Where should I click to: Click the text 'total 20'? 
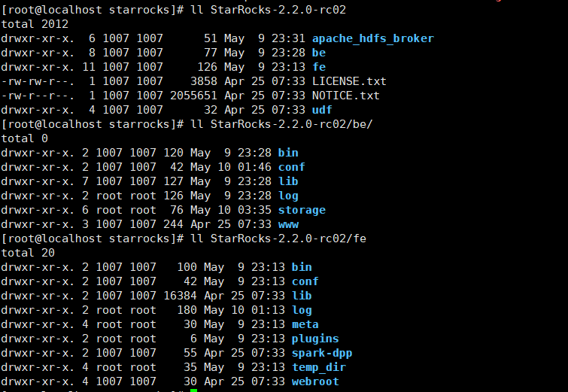point(28,253)
